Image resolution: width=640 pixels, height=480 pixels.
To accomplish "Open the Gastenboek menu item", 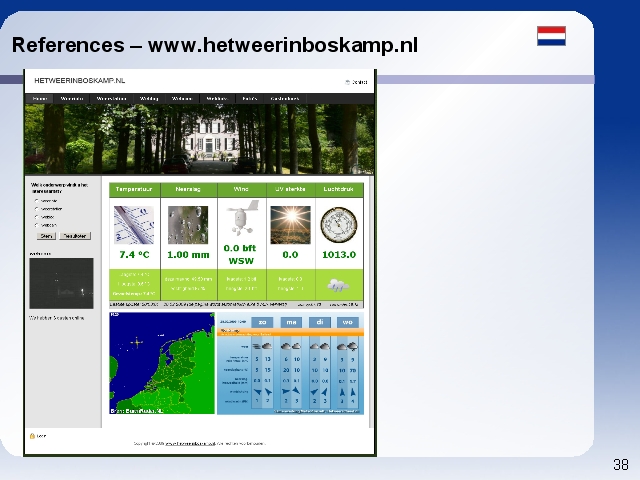I will 285,99.
